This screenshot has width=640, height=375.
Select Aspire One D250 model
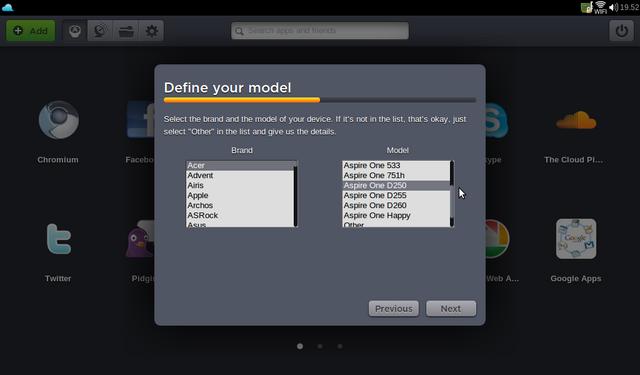pos(396,185)
